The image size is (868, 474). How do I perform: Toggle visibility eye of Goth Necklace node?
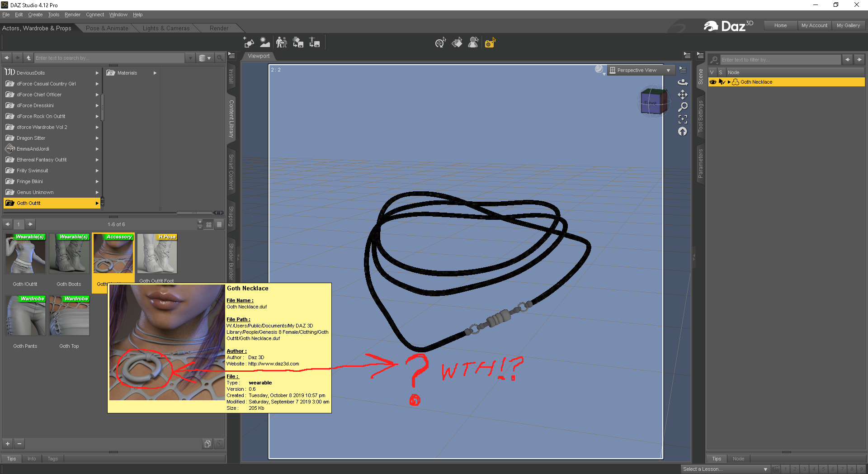pos(713,82)
